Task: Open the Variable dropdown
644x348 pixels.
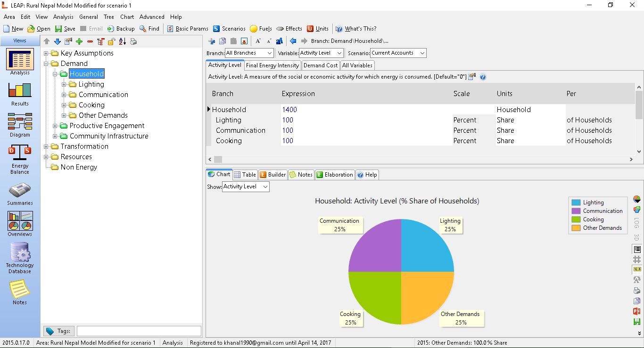Action: 321,53
